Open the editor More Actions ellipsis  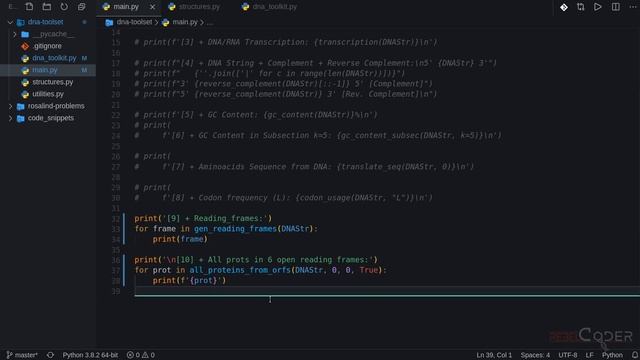coord(633,7)
